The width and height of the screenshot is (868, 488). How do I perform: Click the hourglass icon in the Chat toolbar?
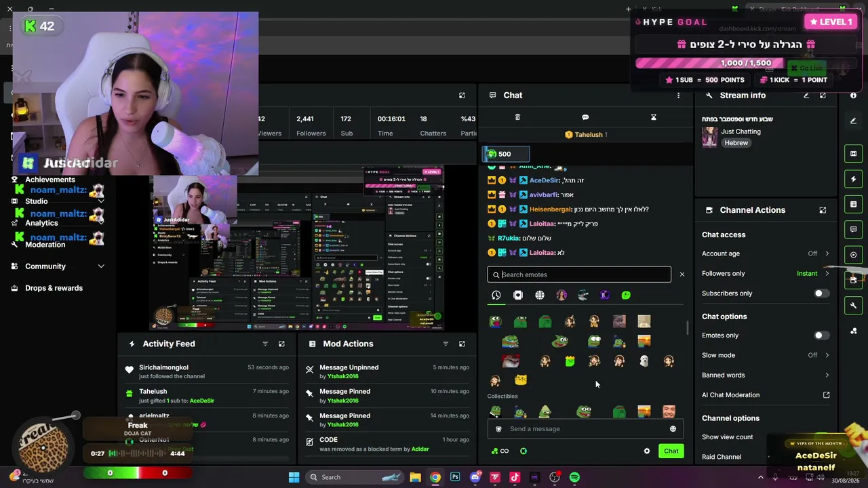coord(654,117)
